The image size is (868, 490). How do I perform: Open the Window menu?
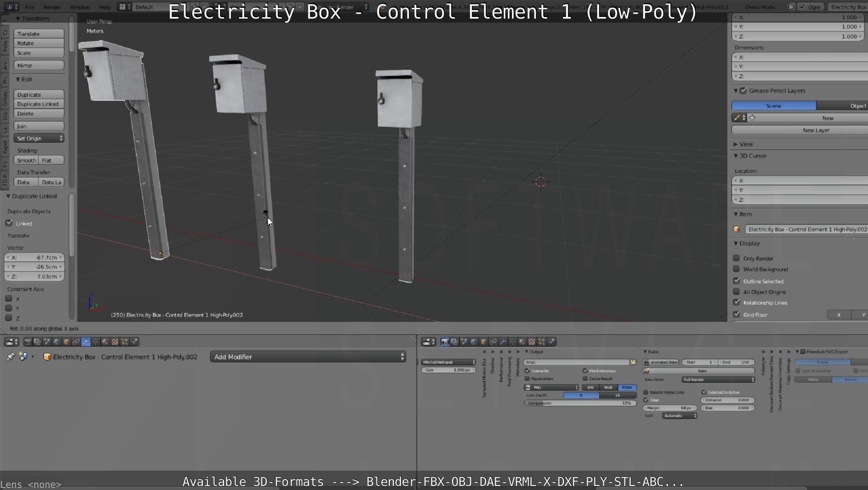79,7
